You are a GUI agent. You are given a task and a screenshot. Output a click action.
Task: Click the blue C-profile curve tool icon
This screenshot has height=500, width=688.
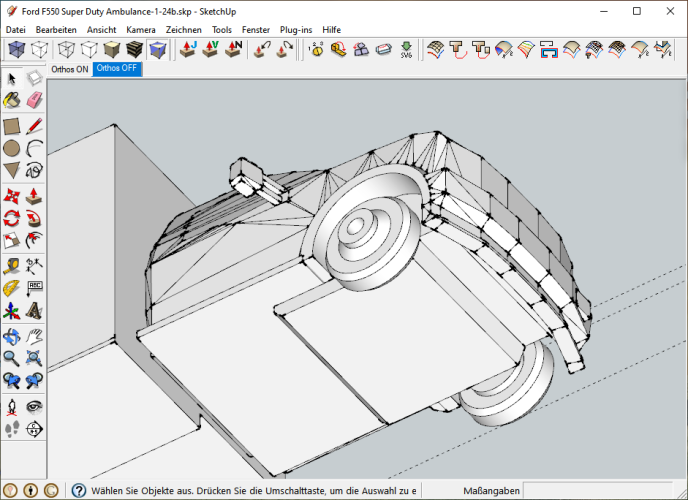pyautogui.click(x=548, y=50)
